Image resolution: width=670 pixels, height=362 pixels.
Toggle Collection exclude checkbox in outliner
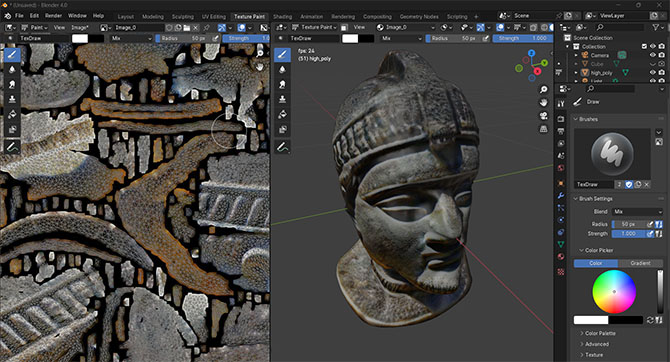(644, 46)
